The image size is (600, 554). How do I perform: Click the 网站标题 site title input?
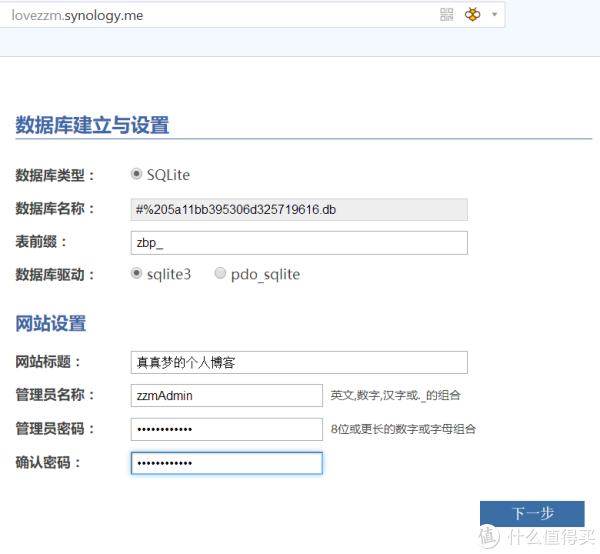pos(299,362)
